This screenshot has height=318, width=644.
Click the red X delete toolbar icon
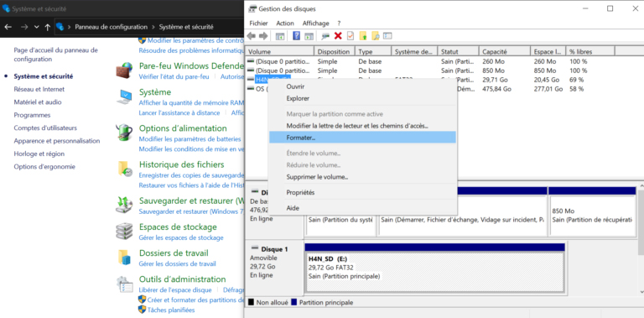pyautogui.click(x=338, y=36)
